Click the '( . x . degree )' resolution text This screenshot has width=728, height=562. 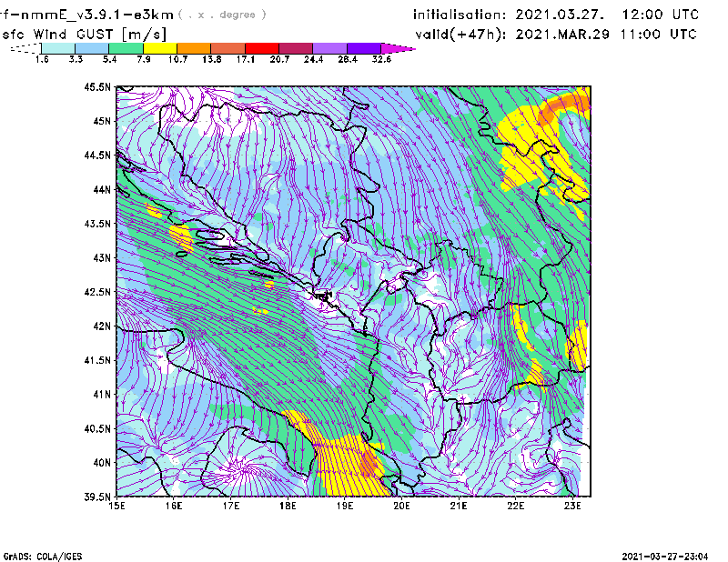coord(223,15)
